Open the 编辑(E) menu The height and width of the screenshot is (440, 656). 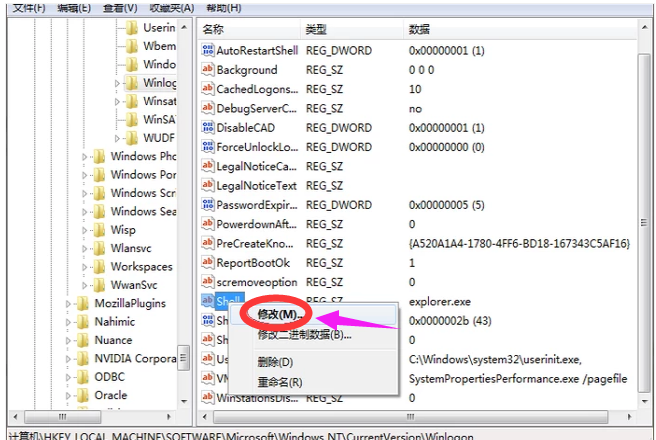tap(71, 7)
